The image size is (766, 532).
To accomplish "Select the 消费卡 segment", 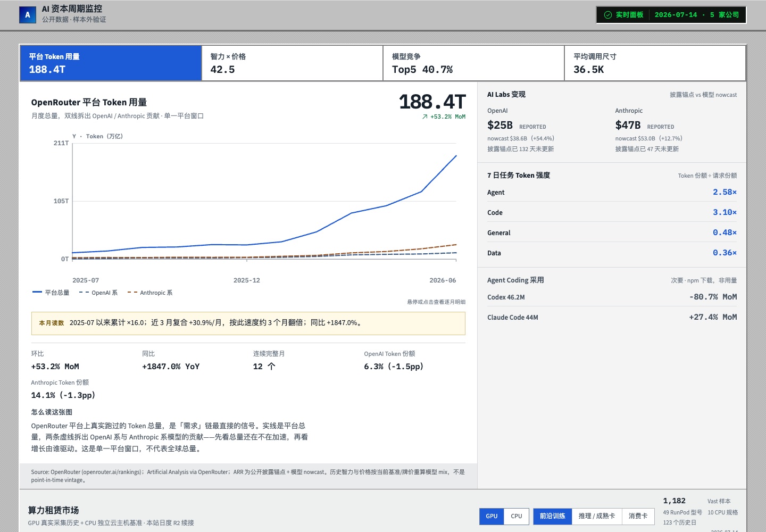I will [x=638, y=516].
